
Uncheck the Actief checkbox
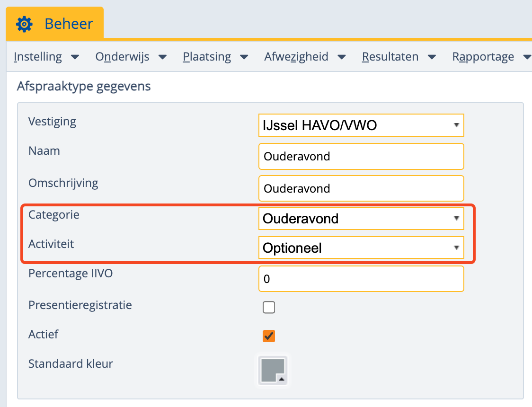(x=269, y=336)
